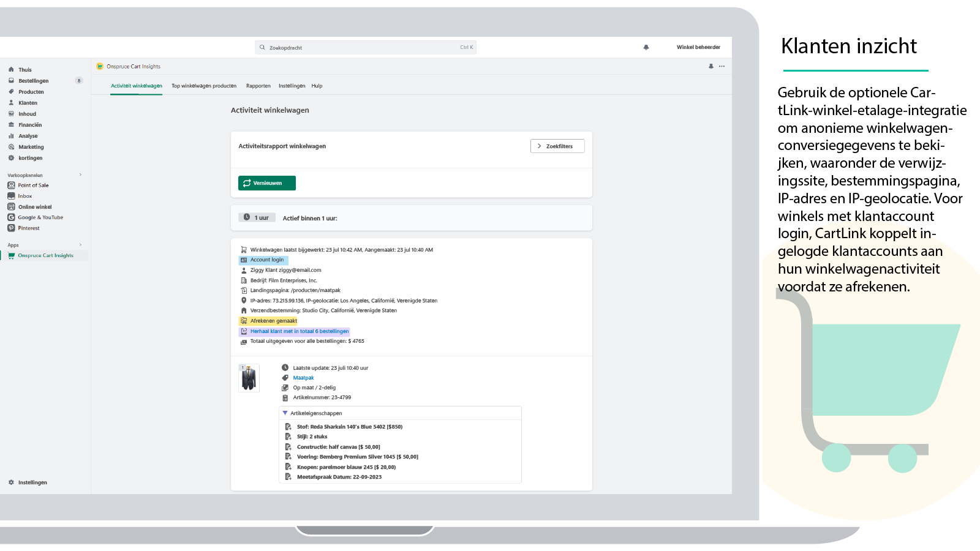Click the Onspruce Cart Insights header logo
This screenshot has height=551, width=980.
click(100, 66)
